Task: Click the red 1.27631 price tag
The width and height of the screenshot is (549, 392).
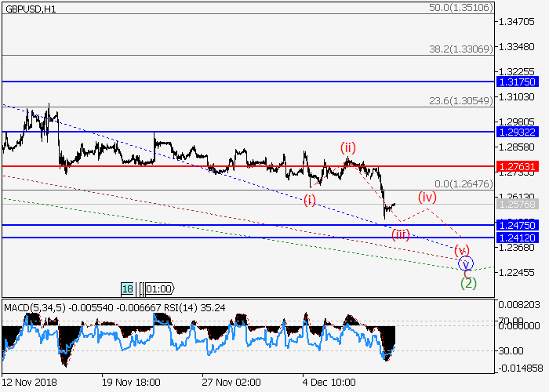Action: click(518, 166)
